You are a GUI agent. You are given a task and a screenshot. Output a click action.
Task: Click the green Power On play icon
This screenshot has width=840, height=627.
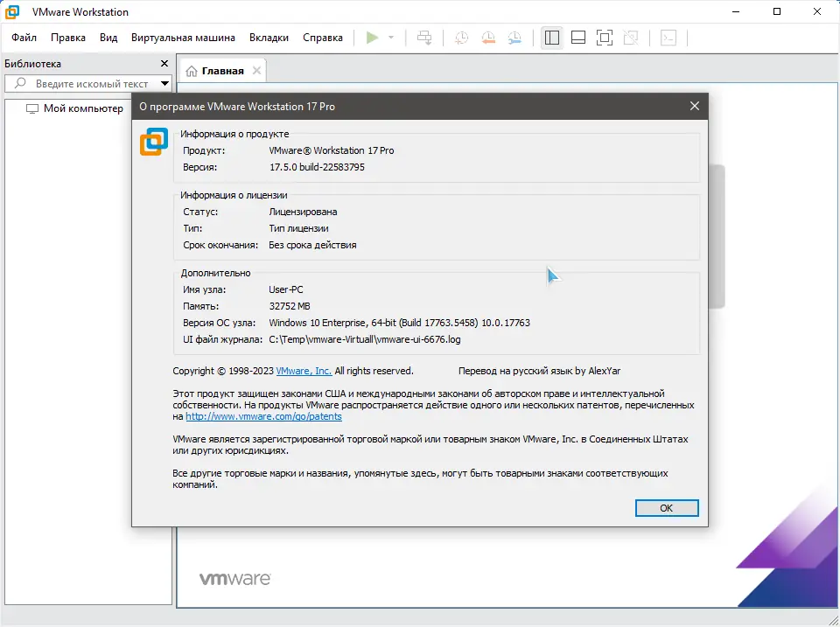[373, 38]
